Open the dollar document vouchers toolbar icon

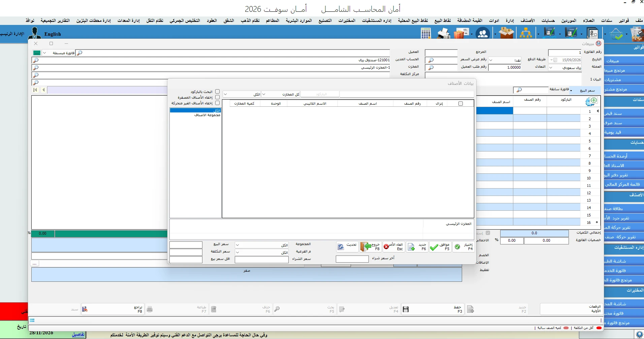click(x=592, y=33)
